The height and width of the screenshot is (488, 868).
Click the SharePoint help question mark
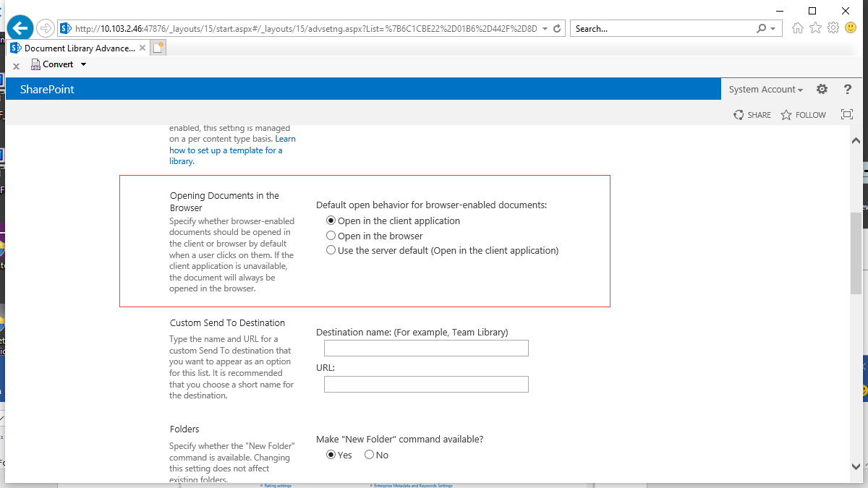tap(848, 89)
